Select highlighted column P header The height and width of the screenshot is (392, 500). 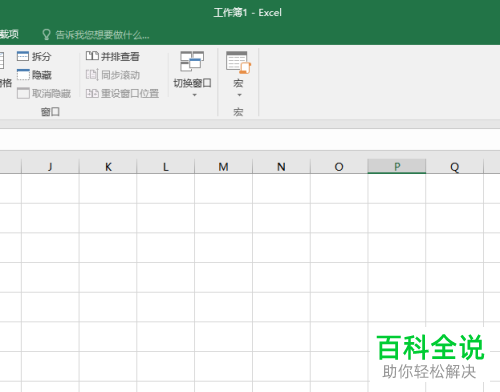pos(397,166)
